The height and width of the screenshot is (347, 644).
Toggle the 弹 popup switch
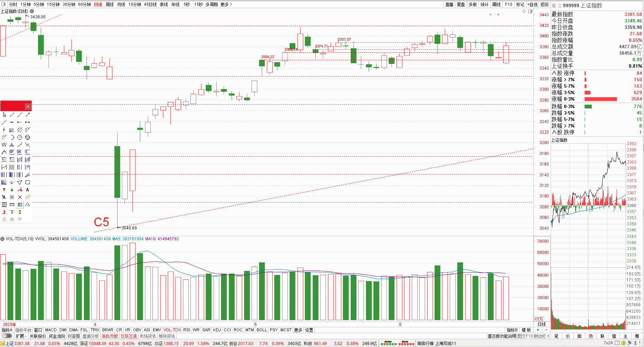pyautogui.click(x=6, y=336)
